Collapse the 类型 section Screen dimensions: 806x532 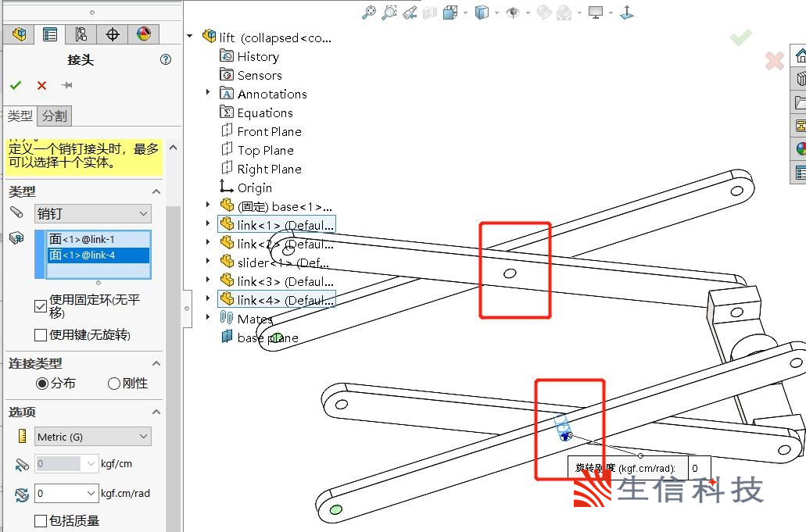coord(156,191)
